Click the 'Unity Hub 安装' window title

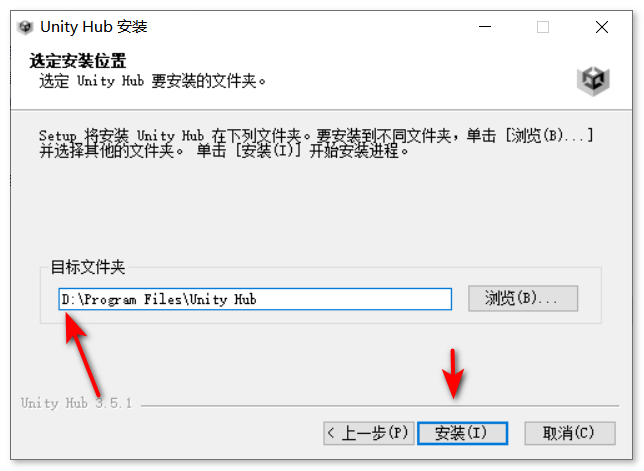pos(94,27)
